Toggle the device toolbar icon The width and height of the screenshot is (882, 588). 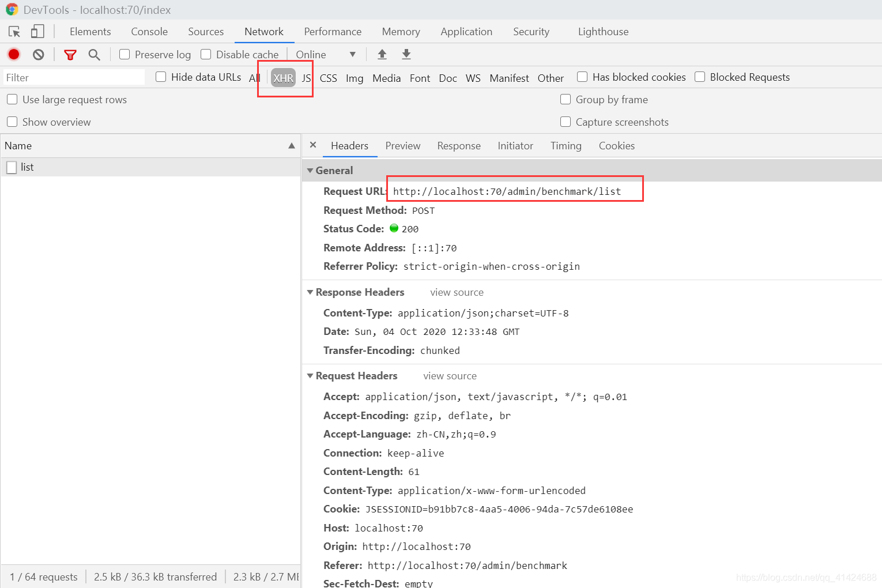pyautogui.click(x=37, y=31)
